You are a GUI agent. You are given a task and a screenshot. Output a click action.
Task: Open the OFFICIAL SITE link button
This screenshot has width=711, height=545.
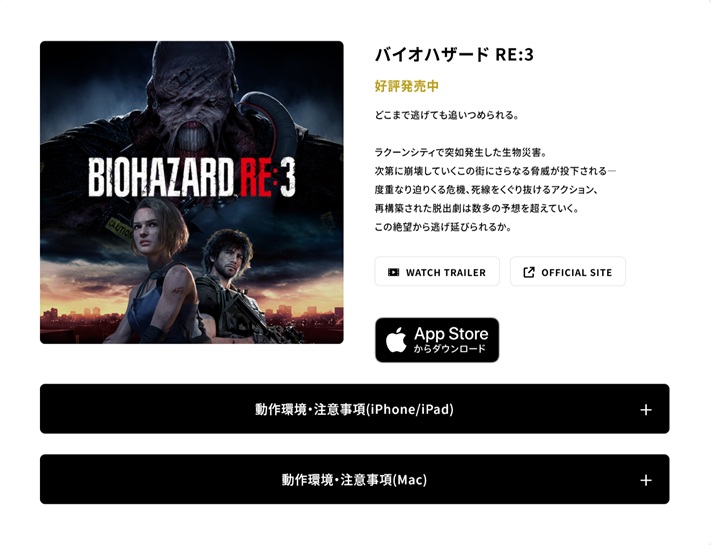tap(568, 271)
